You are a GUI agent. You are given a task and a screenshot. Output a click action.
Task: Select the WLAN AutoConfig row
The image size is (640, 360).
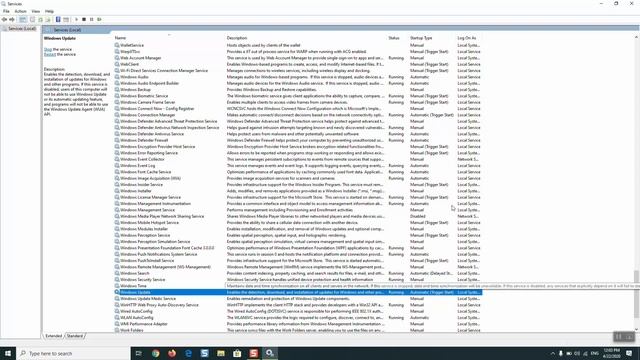pyautogui.click(x=298, y=318)
